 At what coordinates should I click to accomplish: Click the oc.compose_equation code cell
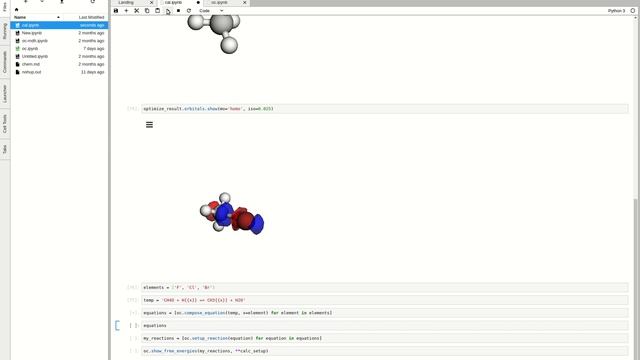click(x=384, y=313)
